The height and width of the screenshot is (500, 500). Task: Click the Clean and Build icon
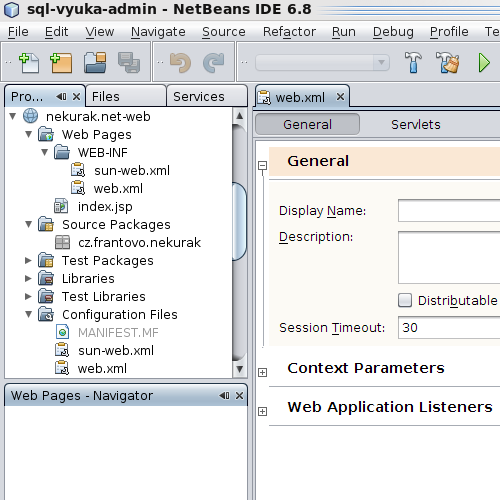point(447,62)
